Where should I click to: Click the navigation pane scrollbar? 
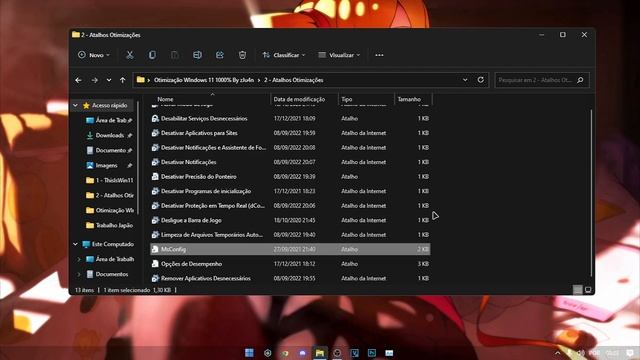[138, 157]
